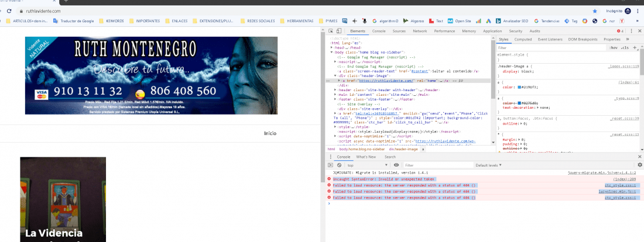Clear the console with the ban icon
This screenshot has width=644, height=242.
(x=339, y=165)
